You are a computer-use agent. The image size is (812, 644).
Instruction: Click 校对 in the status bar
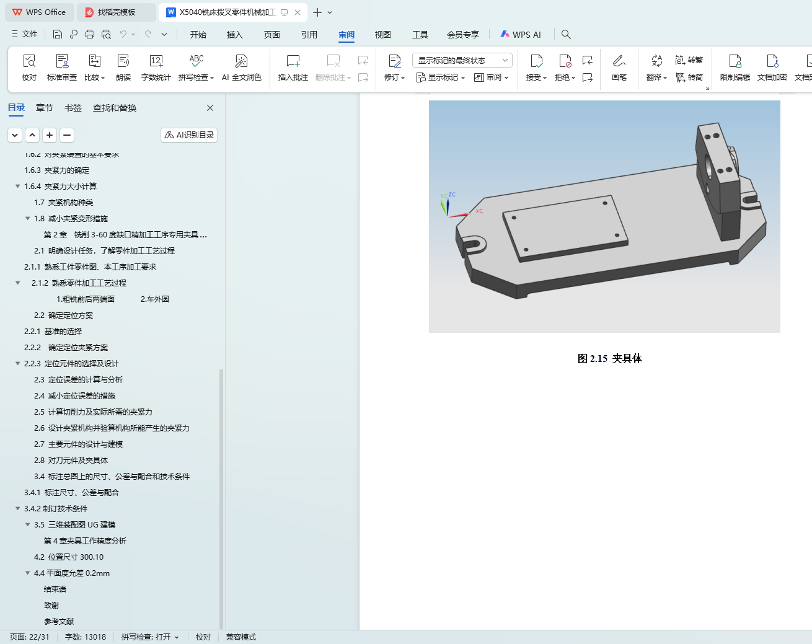(203, 637)
